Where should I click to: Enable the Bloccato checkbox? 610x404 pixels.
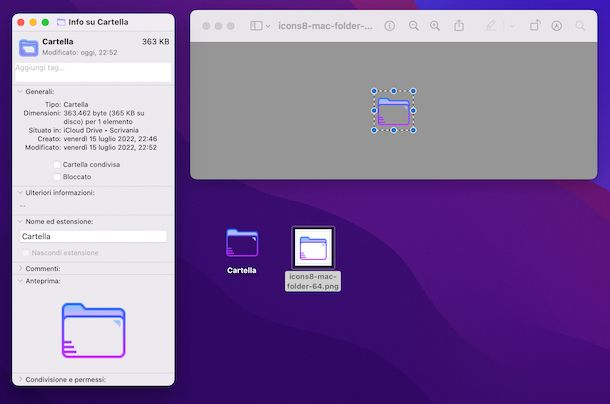point(57,177)
